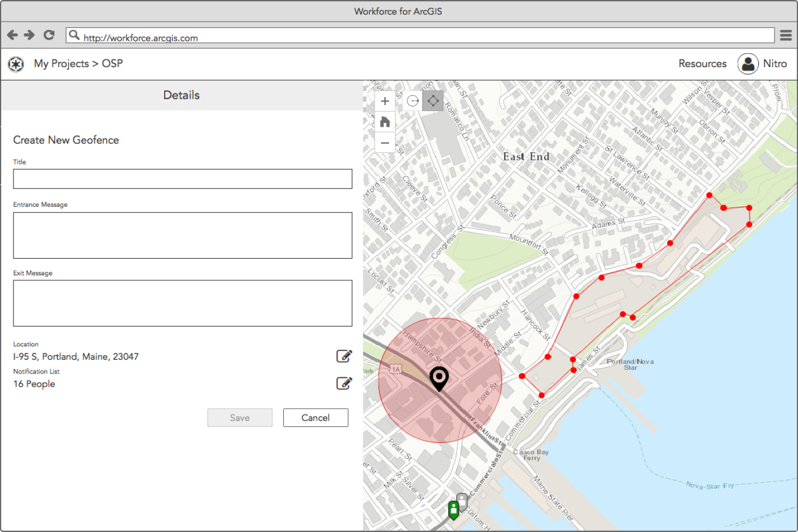Select the black location pin on map

[x=439, y=379]
